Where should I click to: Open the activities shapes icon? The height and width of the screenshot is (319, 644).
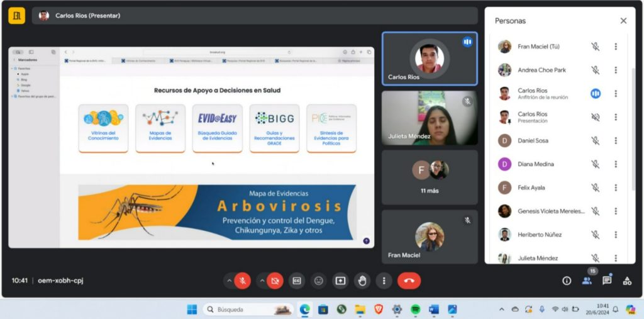[x=627, y=281]
